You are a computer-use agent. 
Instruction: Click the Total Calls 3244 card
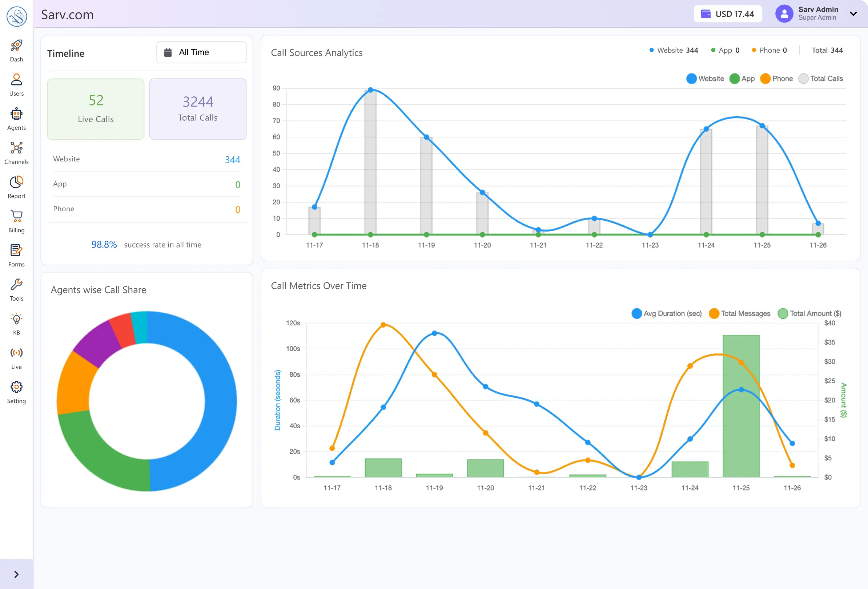click(x=198, y=109)
